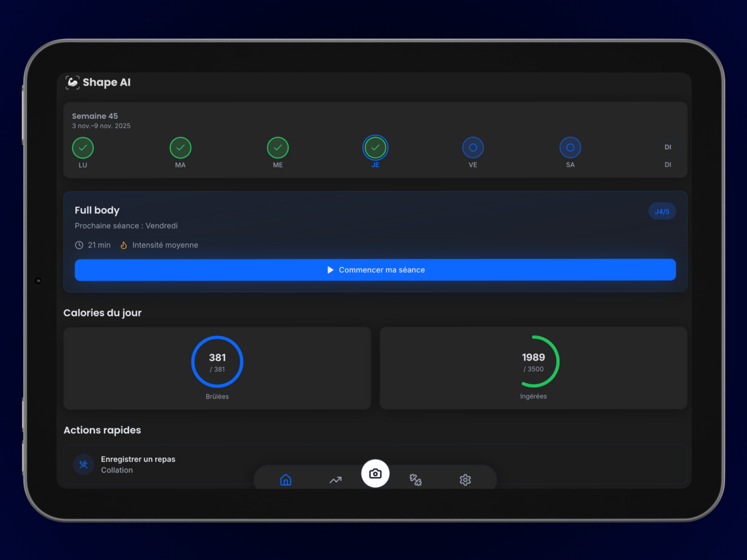This screenshot has height=560, width=747.
Task: Click the Shape AI logo icon
Action: pos(72,82)
